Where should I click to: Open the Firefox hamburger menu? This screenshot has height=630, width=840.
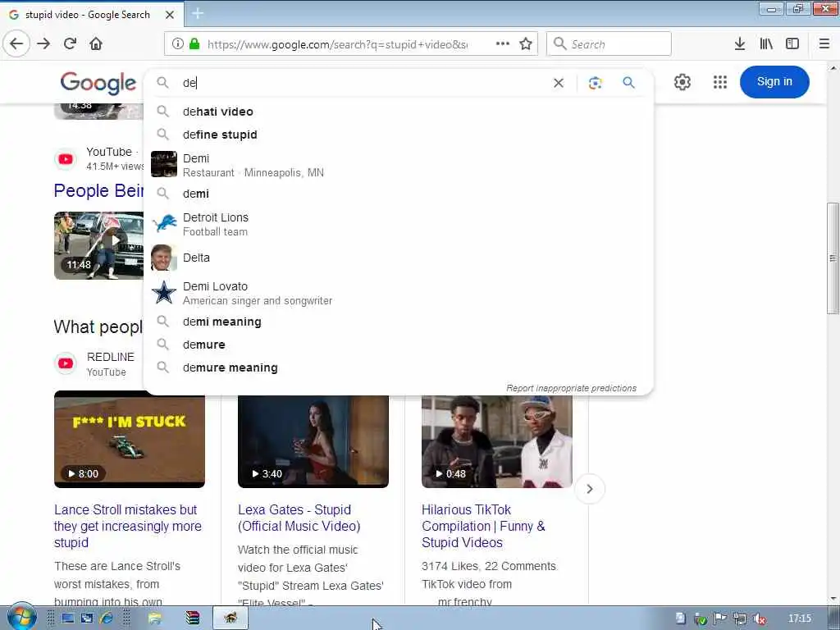click(824, 44)
